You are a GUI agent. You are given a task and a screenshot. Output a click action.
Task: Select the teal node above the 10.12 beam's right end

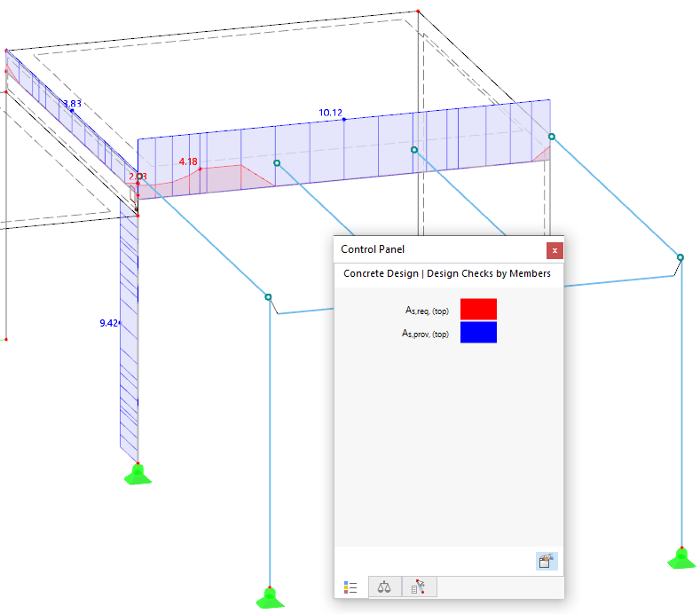(x=552, y=137)
